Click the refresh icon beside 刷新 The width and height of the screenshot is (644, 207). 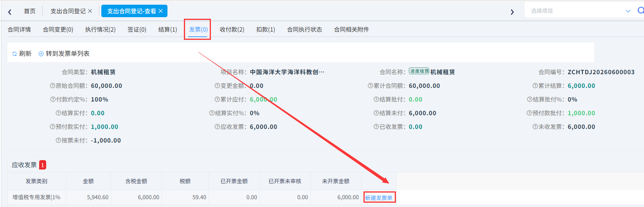coord(14,54)
